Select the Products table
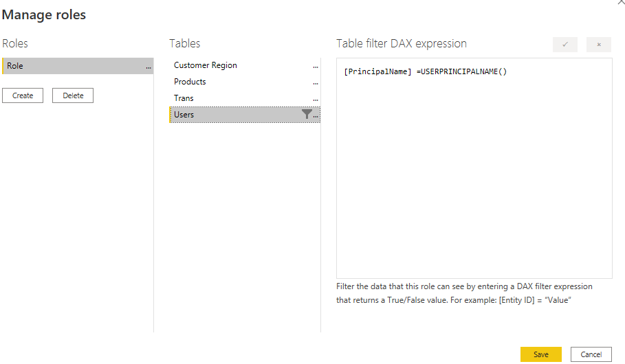 245,82
